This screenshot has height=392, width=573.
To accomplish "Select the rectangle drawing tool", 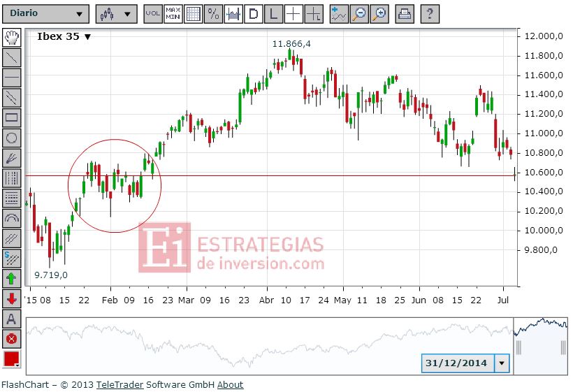I will (12, 118).
